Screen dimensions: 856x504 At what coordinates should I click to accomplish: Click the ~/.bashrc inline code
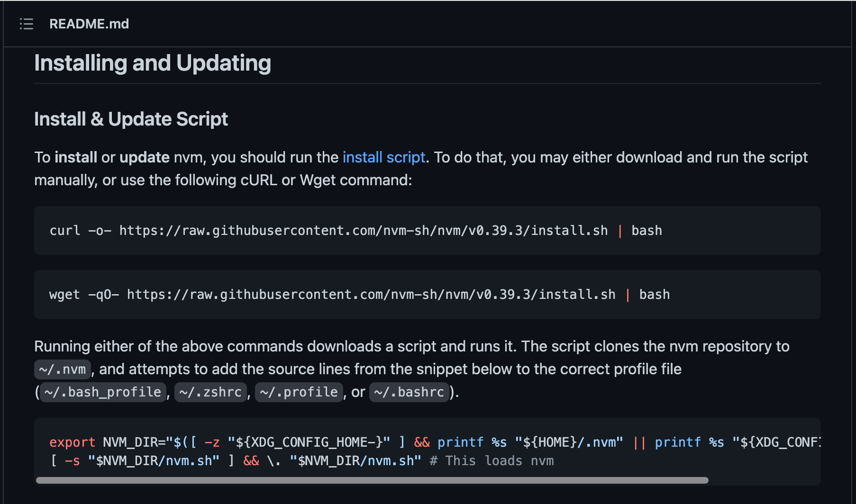409,392
